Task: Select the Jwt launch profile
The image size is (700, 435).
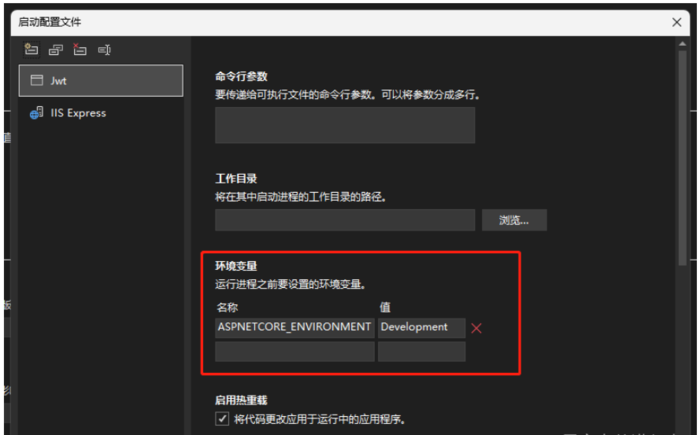Action: coord(101,81)
